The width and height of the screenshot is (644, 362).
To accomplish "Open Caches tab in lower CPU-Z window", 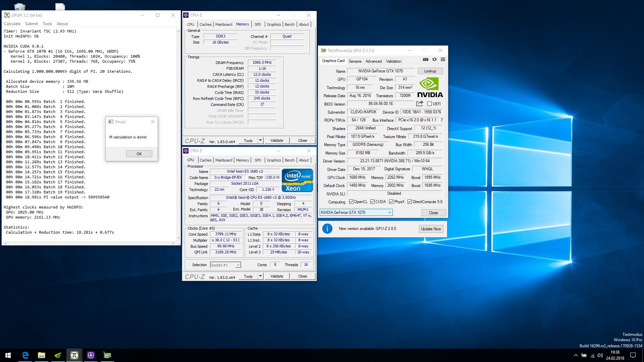I will pyautogui.click(x=205, y=160).
